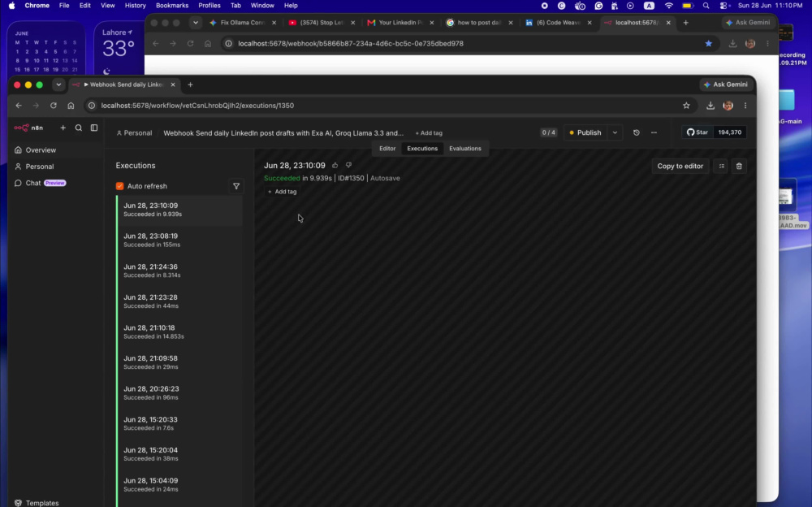
Task: Open new tab in back Chrome window
Action: tap(685, 22)
